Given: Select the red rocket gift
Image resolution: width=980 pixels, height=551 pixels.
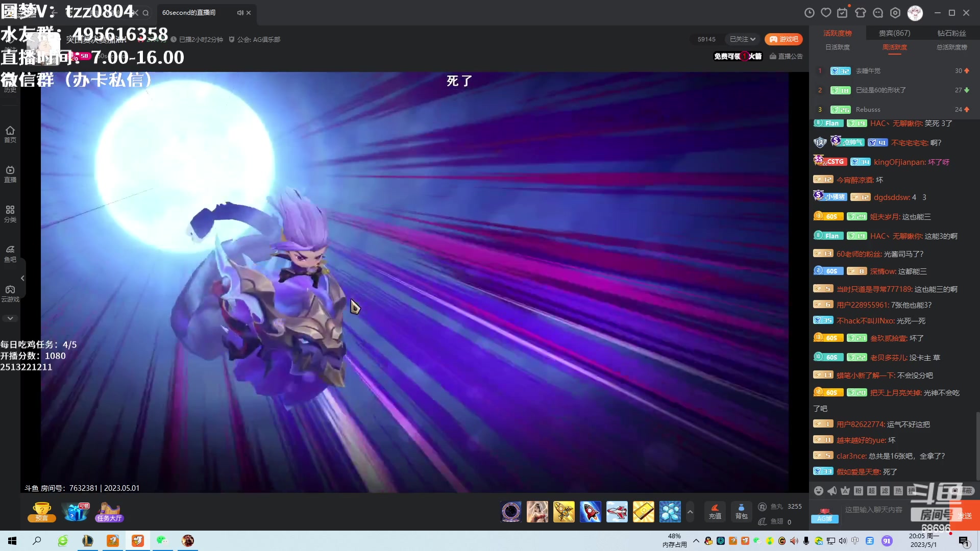Looking at the screenshot, I should [x=591, y=512].
